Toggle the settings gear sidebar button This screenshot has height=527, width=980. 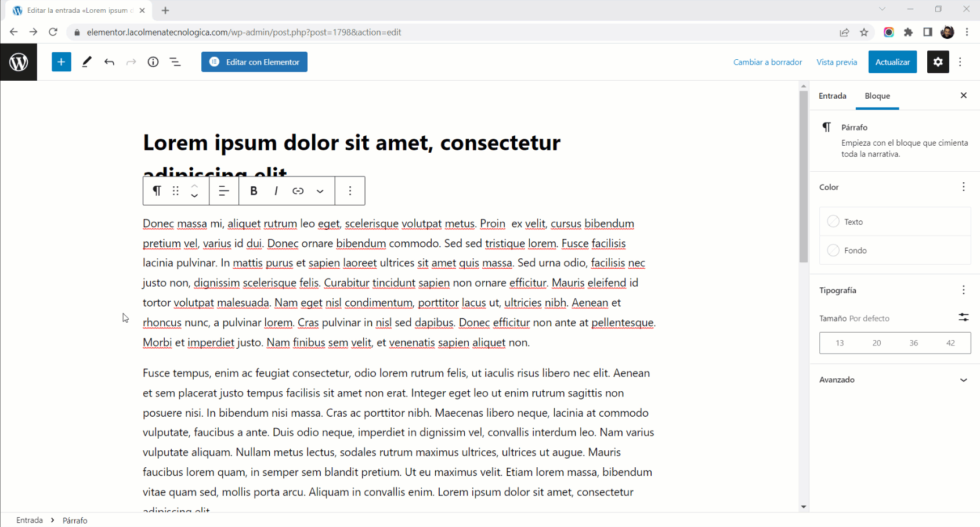[938, 62]
